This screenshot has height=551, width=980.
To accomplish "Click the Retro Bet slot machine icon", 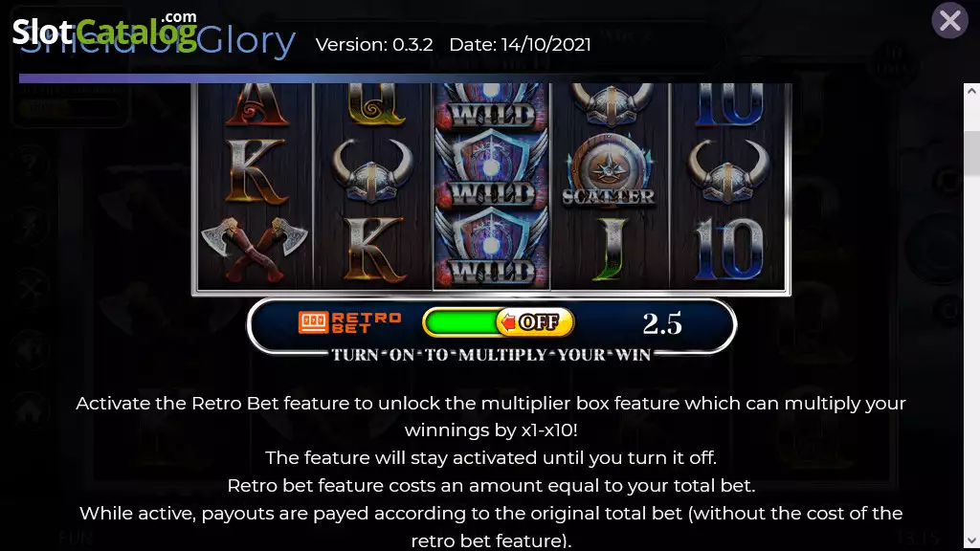I will [x=313, y=322].
